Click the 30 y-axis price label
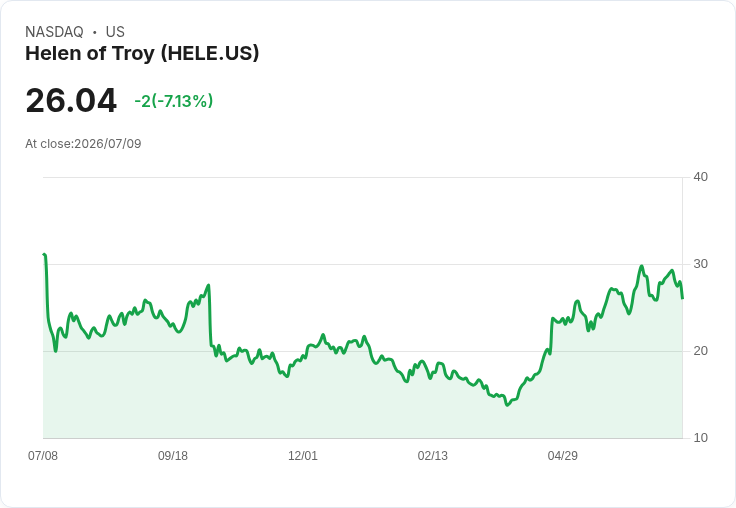The height and width of the screenshot is (508, 736). click(x=700, y=264)
